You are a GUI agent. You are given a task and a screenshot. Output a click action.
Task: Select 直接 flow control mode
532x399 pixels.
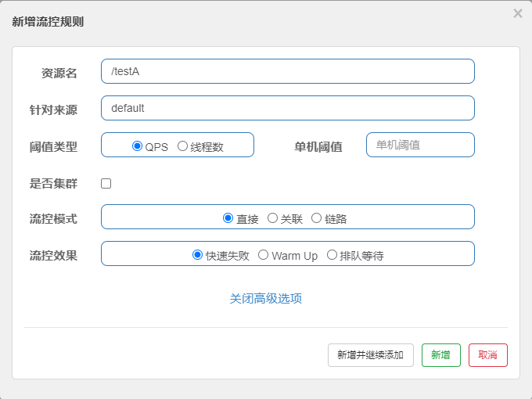pos(228,217)
